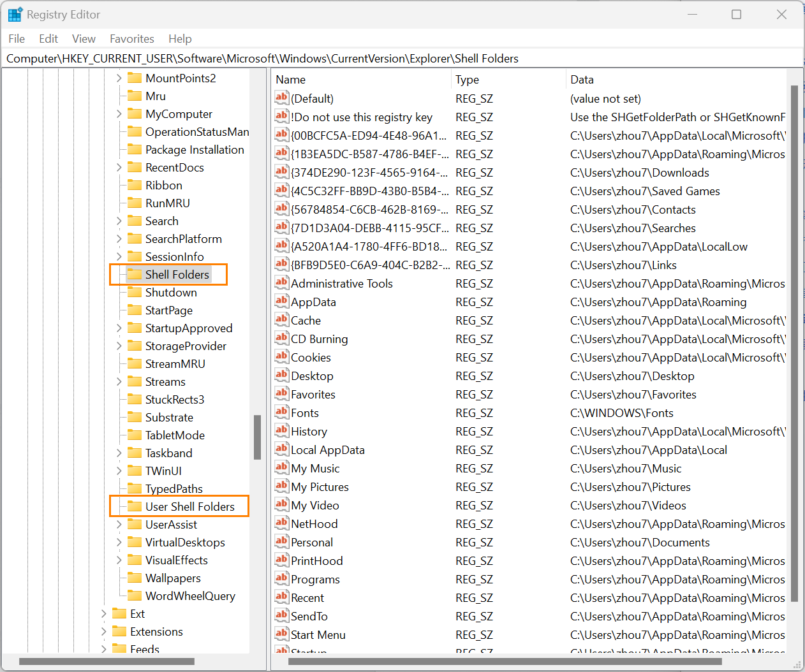Select the Personal value name
Image resolution: width=805 pixels, height=672 pixels.
pyautogui.click(x=312, y=543)
